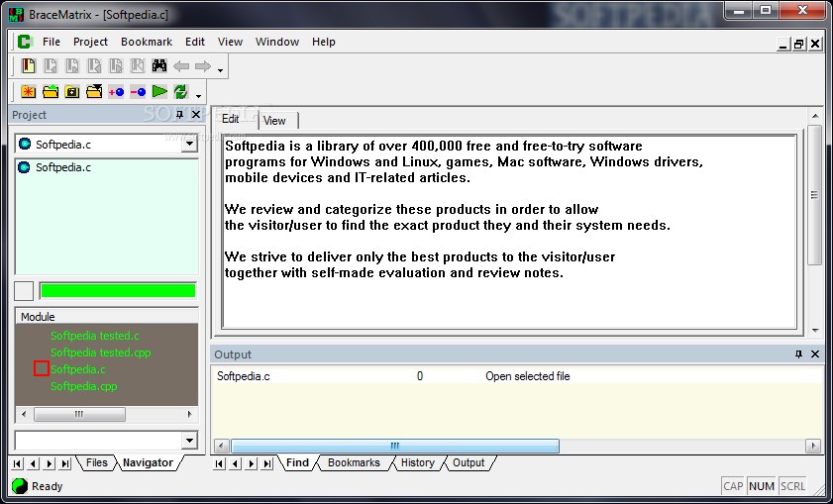Open the Window menu

[x=277, y=42]
